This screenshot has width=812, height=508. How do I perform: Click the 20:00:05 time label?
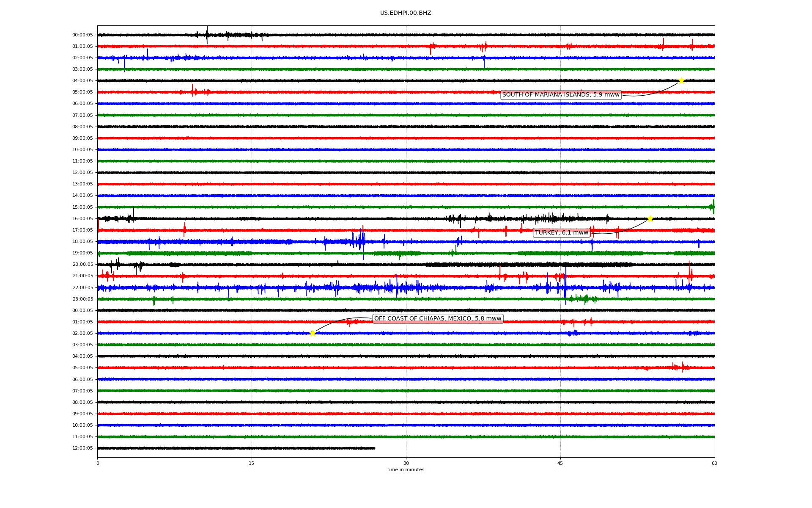click(x=82, y=265)
